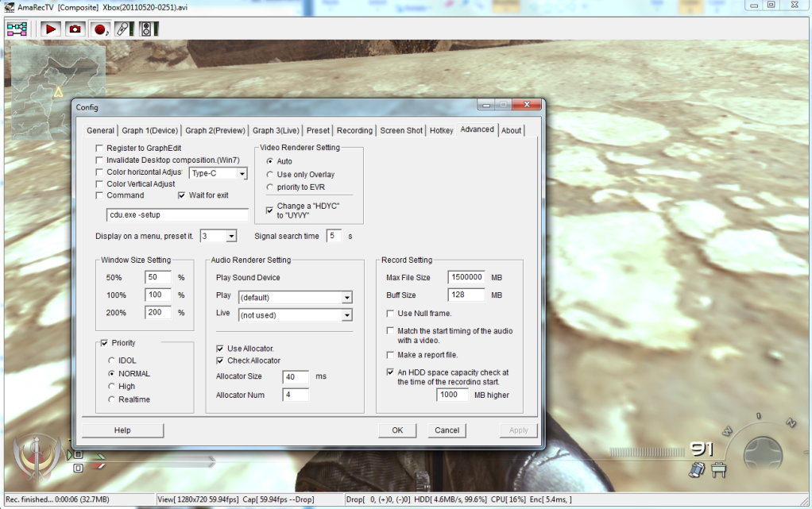The height and width of the screenshot is (509, 812).
Task: Choose Use only Overlay renderer
Action: pos(270,175)
